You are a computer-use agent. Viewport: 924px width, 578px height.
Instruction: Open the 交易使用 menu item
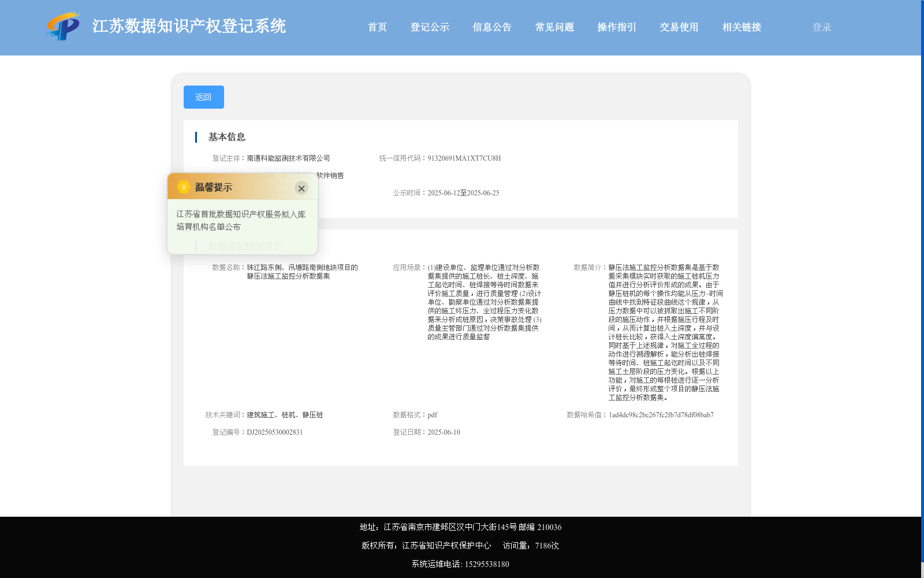[x=679, y=27]
